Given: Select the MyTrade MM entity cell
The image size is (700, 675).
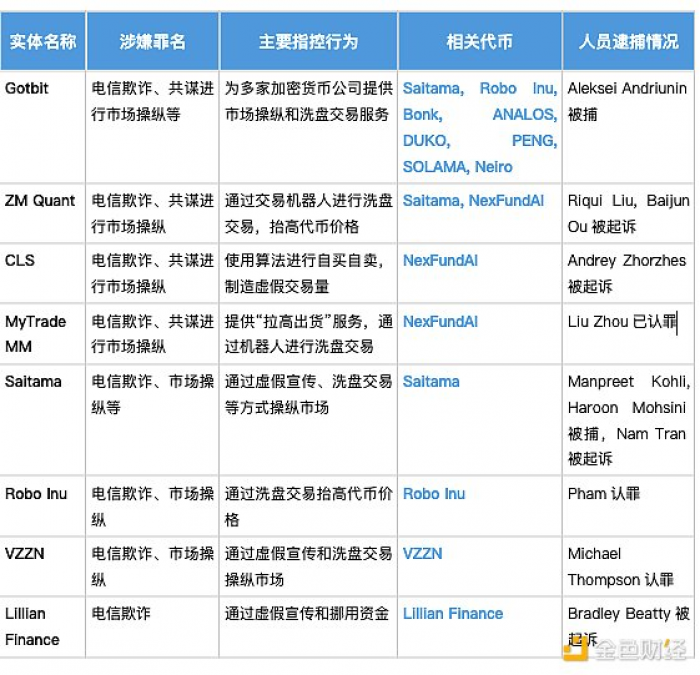Looking at the screenshot, I should pos(43,334).
